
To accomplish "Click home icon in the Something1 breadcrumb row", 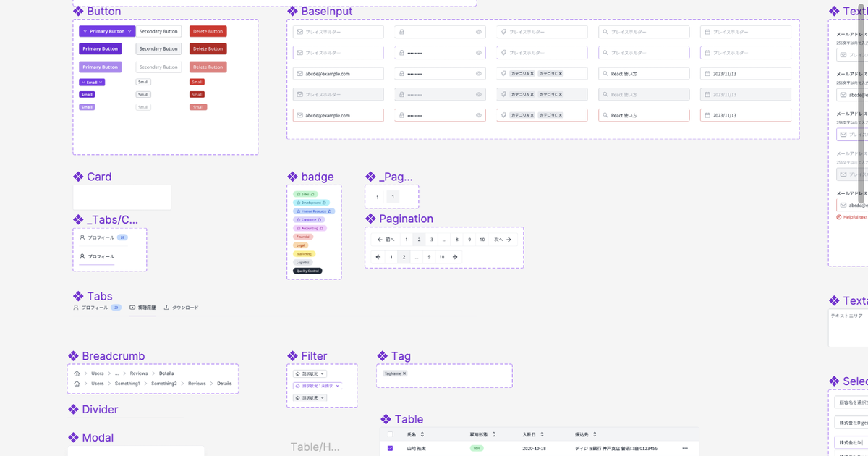I will click(77, 384).
